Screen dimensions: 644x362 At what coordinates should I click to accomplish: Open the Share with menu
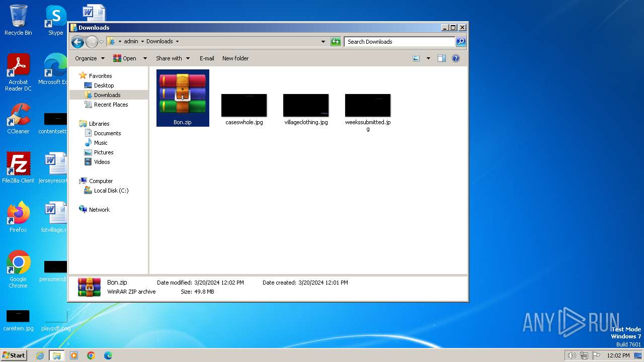click(173, 58)
